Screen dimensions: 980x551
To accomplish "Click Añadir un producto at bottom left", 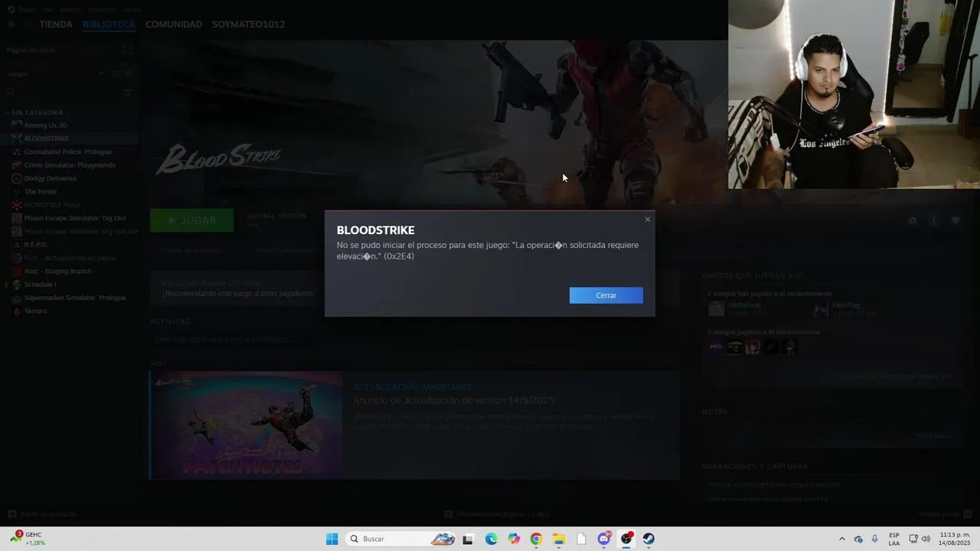I will [42, 514].
